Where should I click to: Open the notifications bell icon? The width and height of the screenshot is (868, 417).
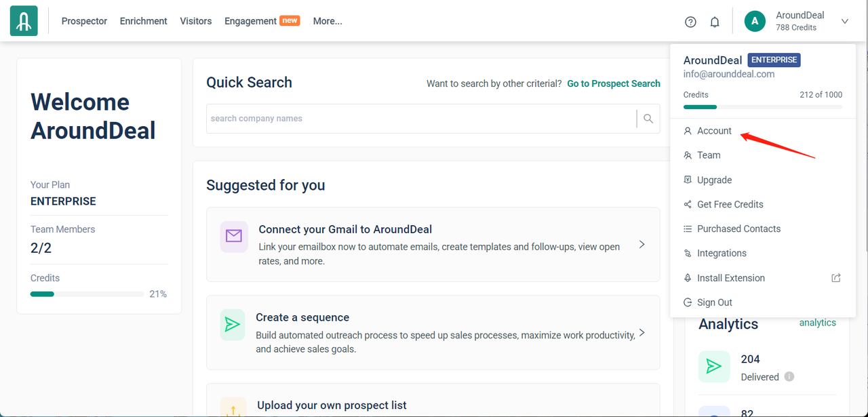point(715,22)
